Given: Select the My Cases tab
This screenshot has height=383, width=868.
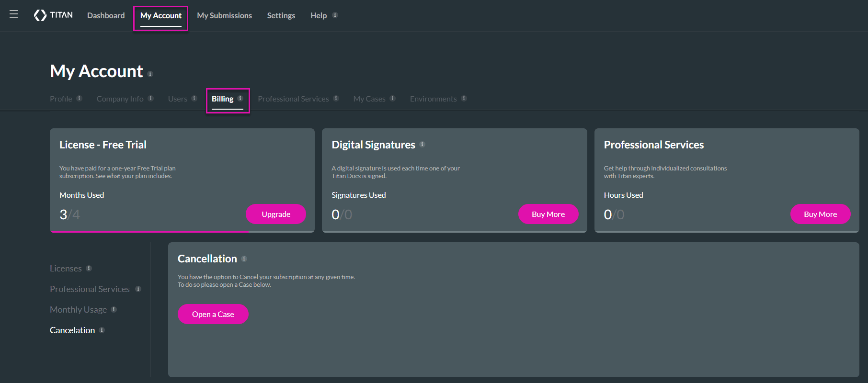Looking at the screenshot, I should click(x=369, y=99).
